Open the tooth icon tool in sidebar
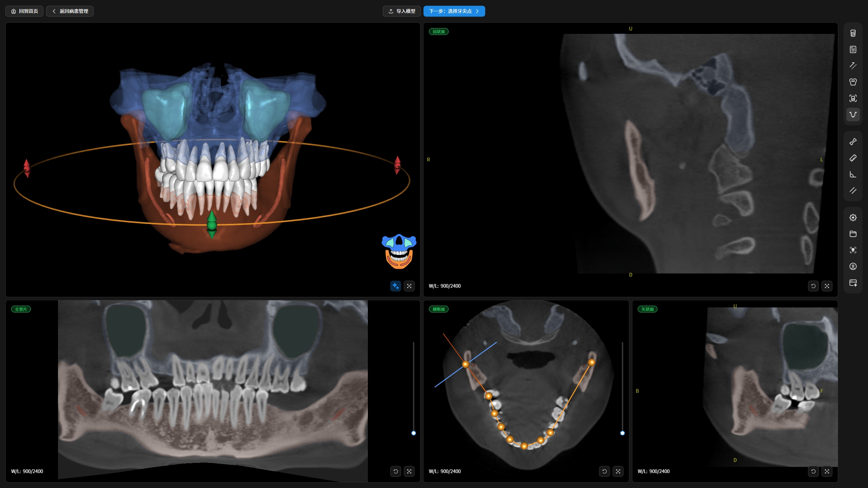Viewport: 868px width, 488px height. tap(853, 82)
